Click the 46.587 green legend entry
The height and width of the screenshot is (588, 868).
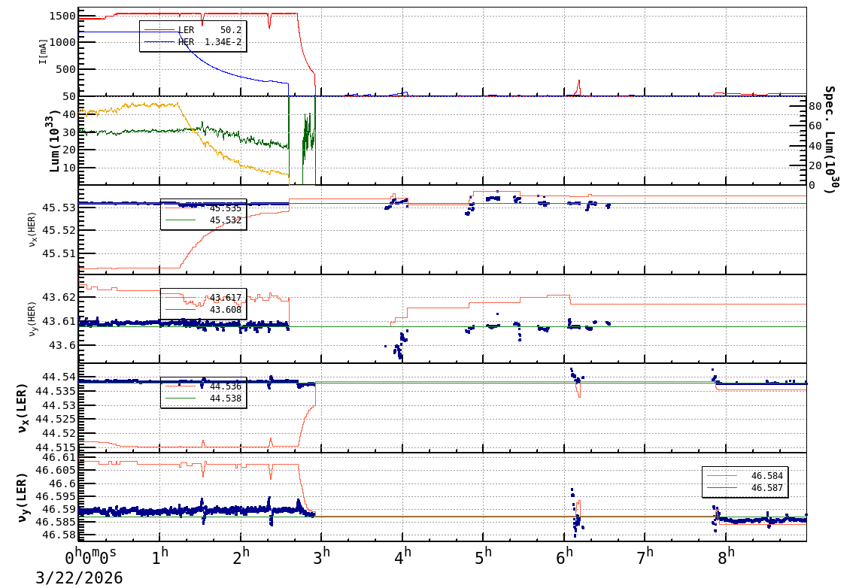[766, 488]
